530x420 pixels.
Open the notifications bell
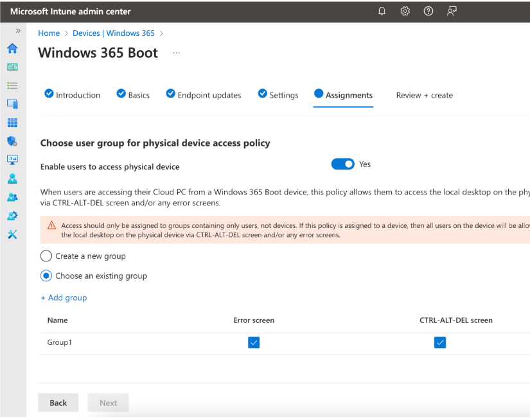(382, 12)
